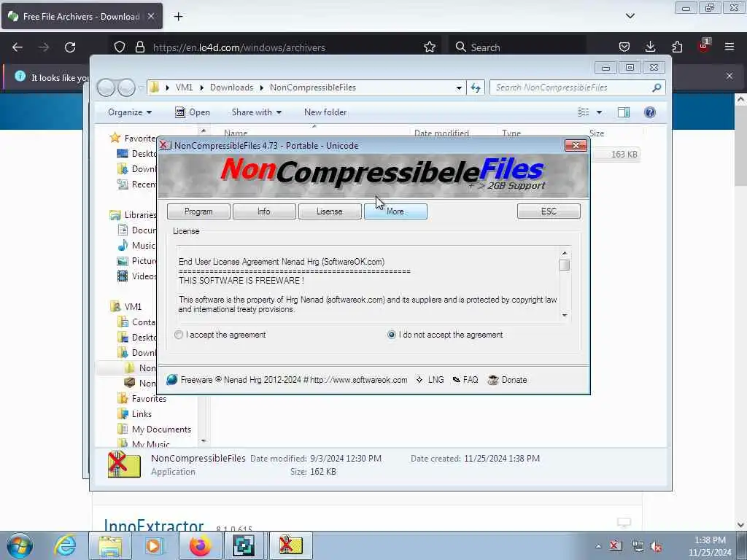Open Firefox Extensions puzzle icon
The image size is (747, 560).
[677, 47]
